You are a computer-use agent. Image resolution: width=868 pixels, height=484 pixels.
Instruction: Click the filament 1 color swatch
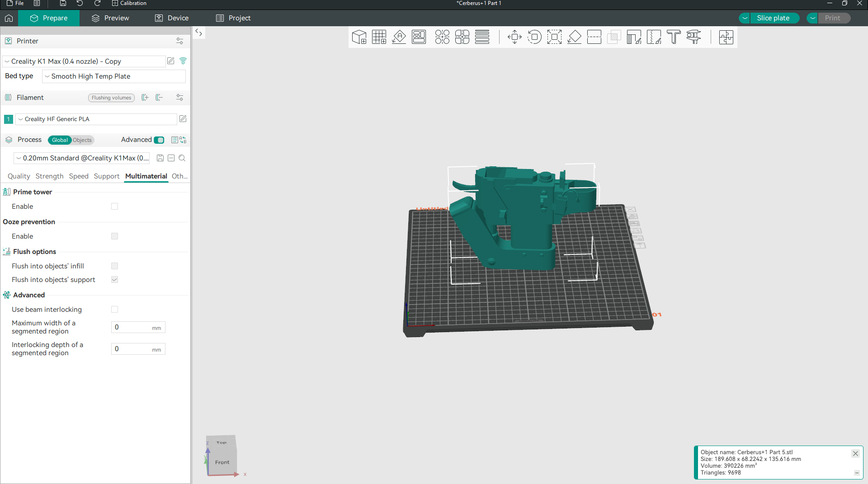8,119
